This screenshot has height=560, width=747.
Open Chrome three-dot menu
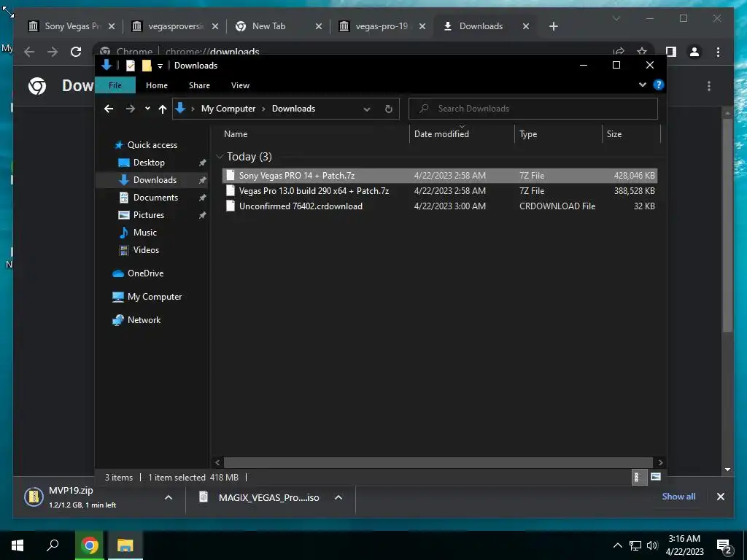718,52
